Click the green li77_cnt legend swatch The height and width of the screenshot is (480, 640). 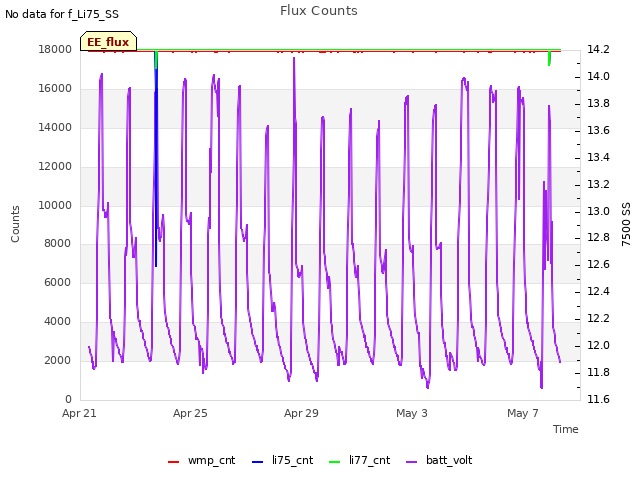(334, 462)
